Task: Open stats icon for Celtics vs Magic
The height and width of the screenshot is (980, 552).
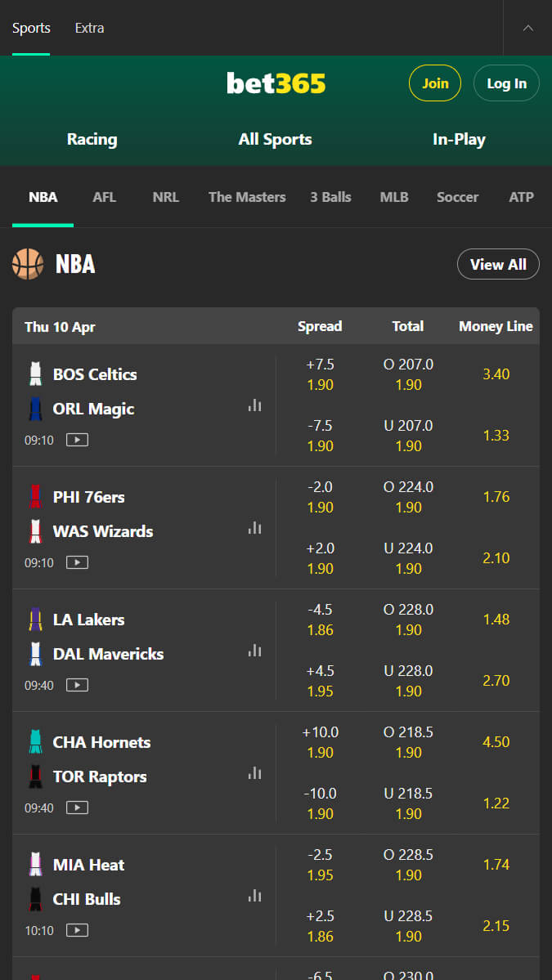Action: pyautogui.click(x=254, y=405)
